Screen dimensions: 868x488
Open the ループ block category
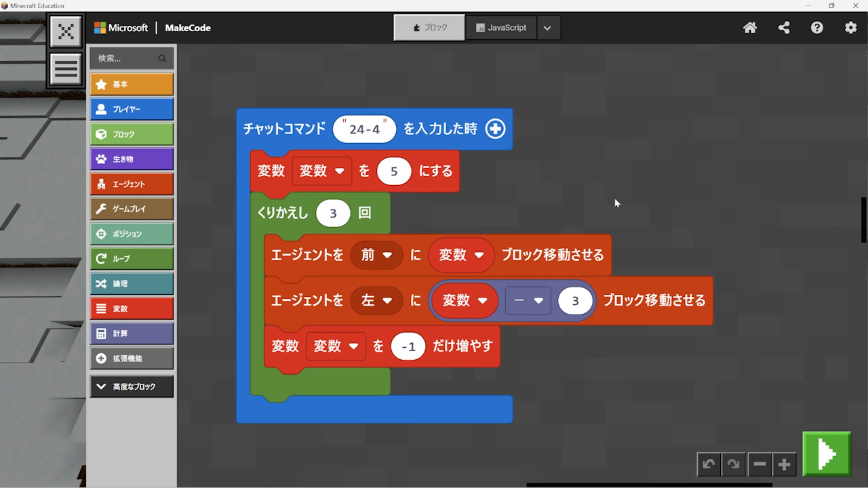point(132,258)
